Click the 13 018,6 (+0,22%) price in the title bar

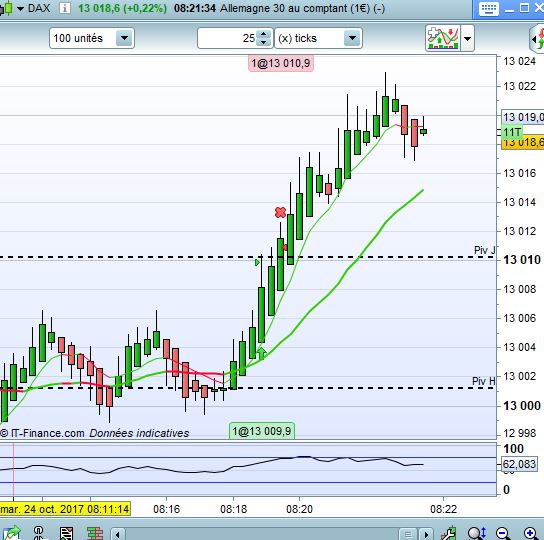(122, 8)
